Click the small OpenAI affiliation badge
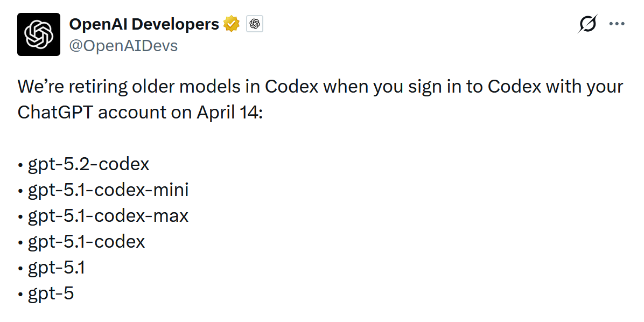Screen dimensions: 644x322 255,24
